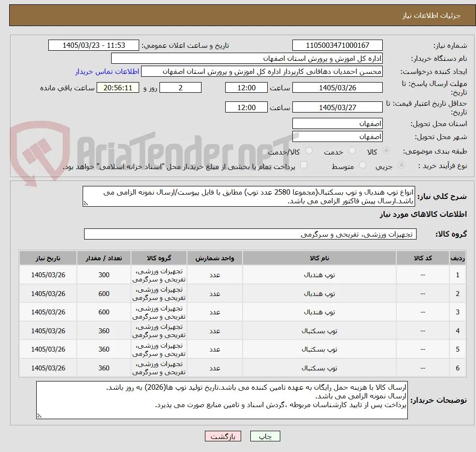The width and height of the screenshot is (476, 452).
Task: Click the تاریخ نیاز column header
Action: pyautogui.click(x=48, y=258)
